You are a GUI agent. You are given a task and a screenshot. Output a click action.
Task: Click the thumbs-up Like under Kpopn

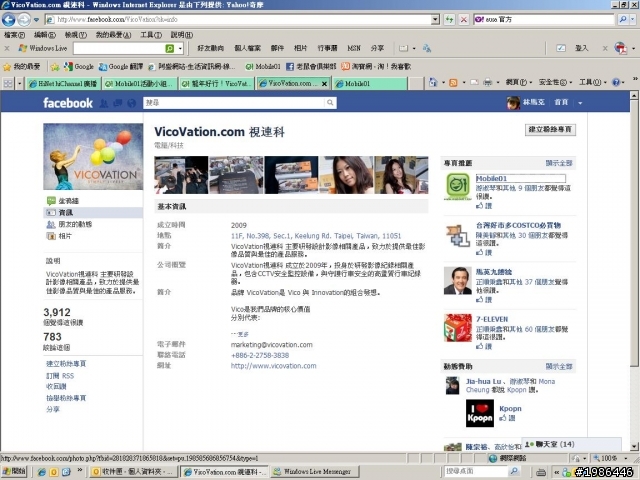pos(507,418)
